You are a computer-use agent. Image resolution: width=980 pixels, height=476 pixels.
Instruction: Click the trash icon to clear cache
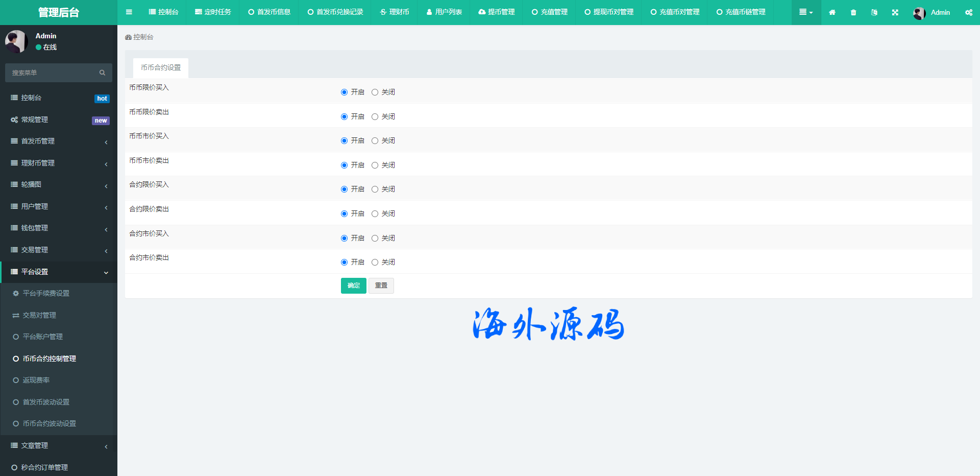pyautogui.click(x=853, y=12)
